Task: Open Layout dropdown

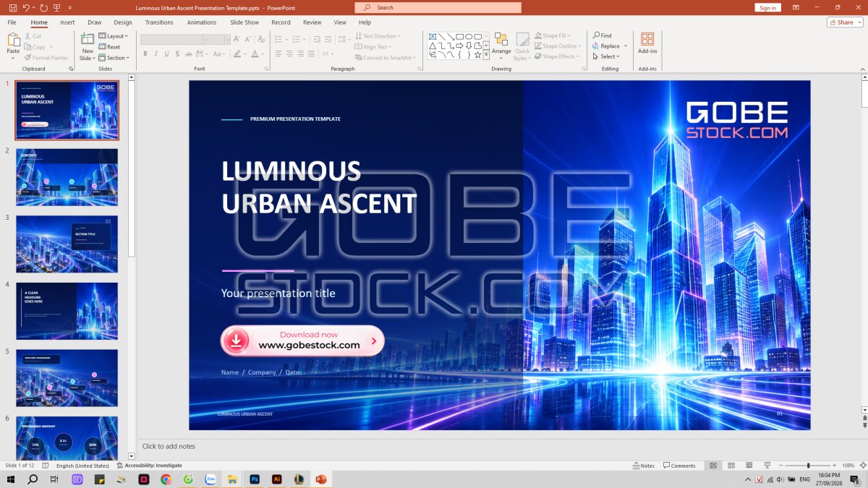Action: point(113,36)
